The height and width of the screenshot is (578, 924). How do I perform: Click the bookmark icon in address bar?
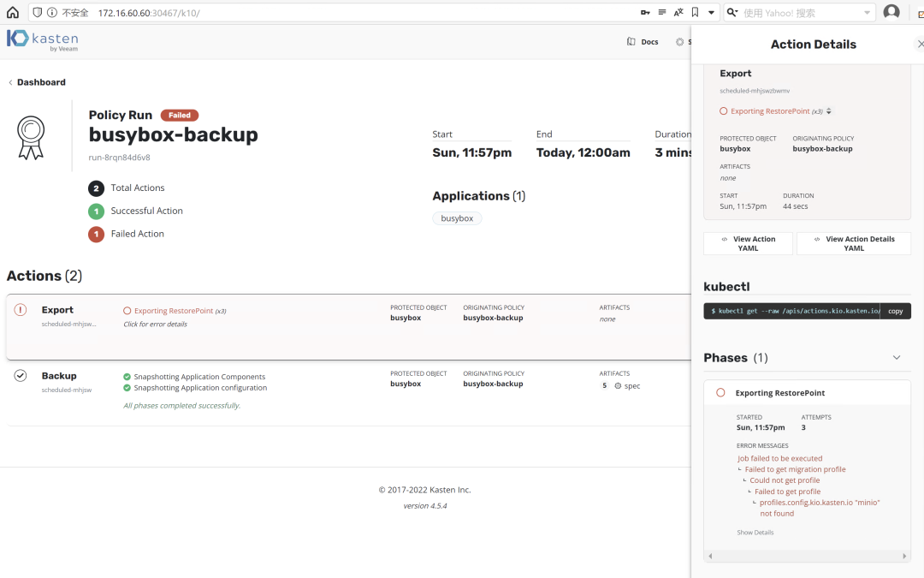[695, 12]
